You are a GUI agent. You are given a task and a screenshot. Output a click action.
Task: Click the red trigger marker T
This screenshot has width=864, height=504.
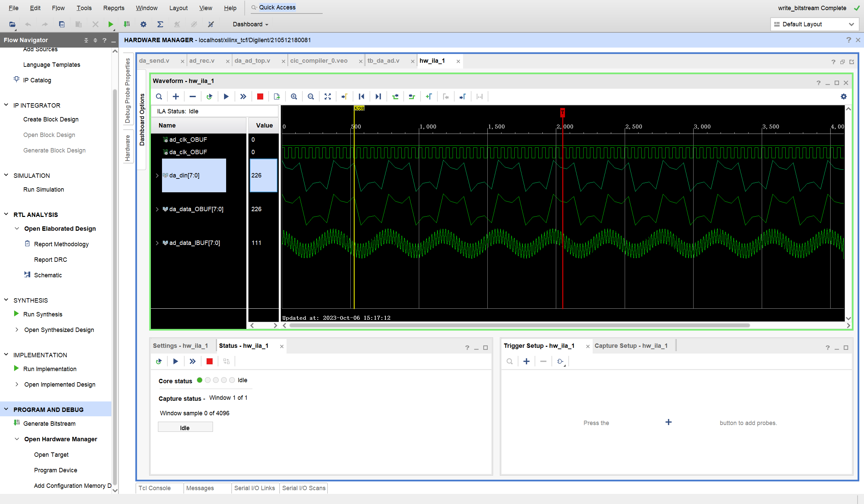click(x=563, y=112)
